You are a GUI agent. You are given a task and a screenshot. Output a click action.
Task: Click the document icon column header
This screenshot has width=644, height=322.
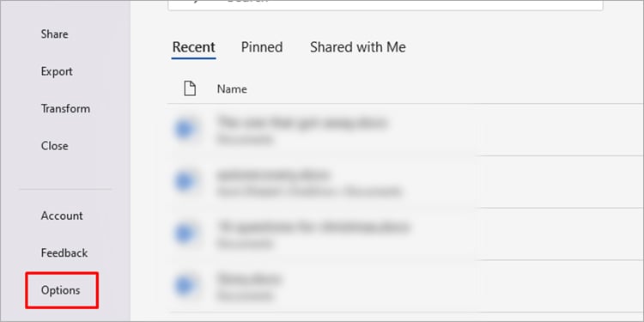coord(190,88)
